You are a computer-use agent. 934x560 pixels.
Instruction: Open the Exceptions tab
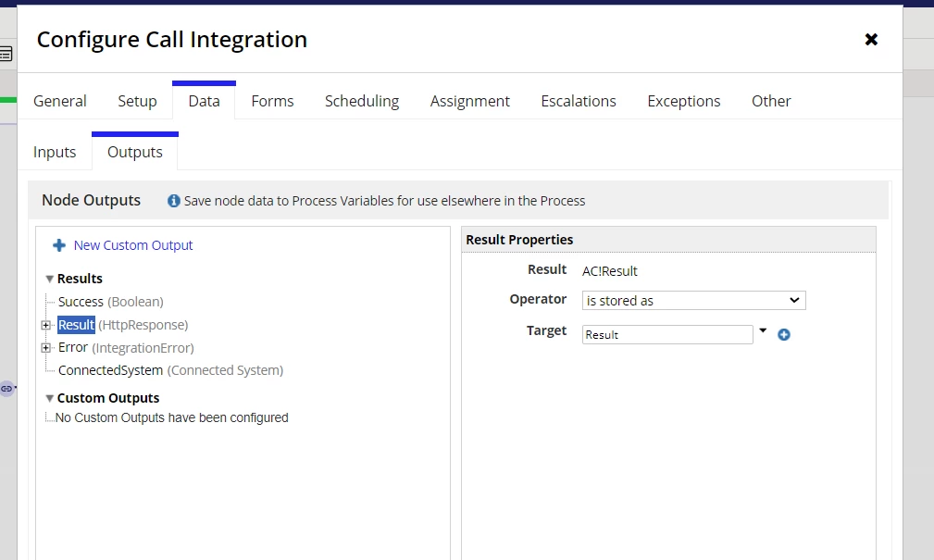click(684, 101)
